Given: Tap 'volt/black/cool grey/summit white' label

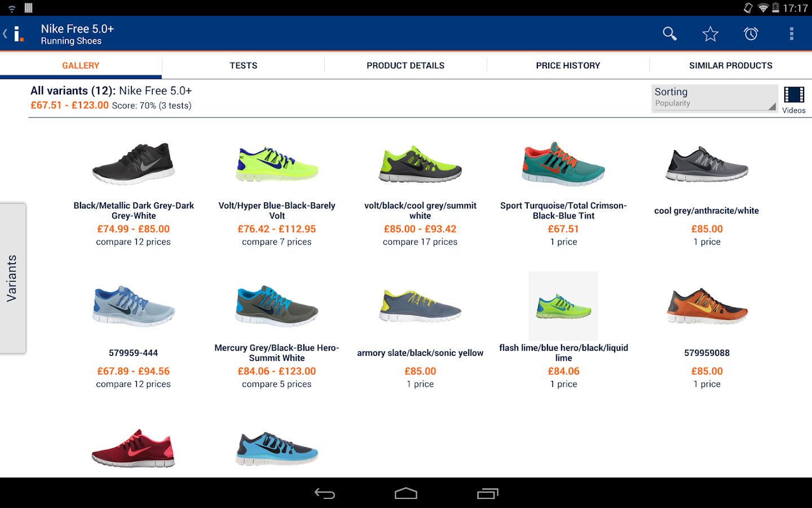Looking at the screenshot, I should tap(420, 211).
